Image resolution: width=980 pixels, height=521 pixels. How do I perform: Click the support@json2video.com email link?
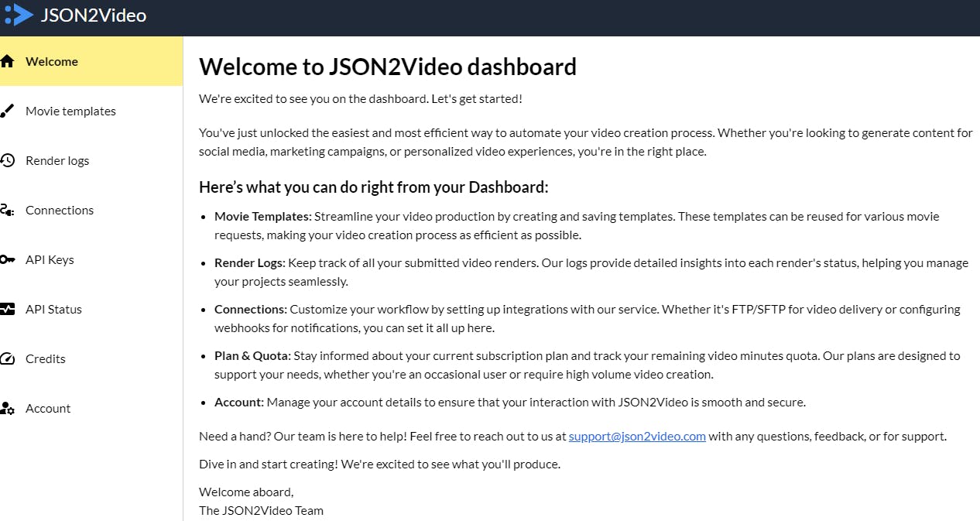(x=637, y=436)
